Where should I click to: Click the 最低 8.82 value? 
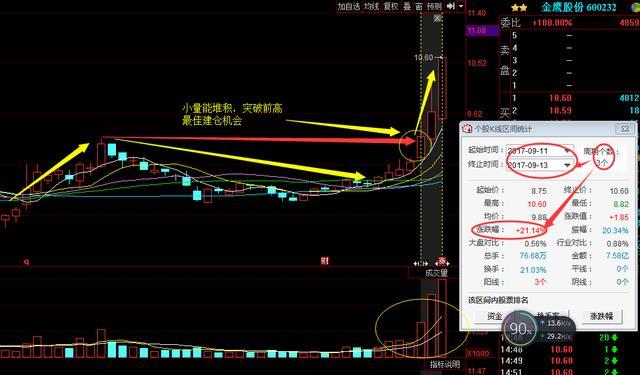click(x=621, y=204)
